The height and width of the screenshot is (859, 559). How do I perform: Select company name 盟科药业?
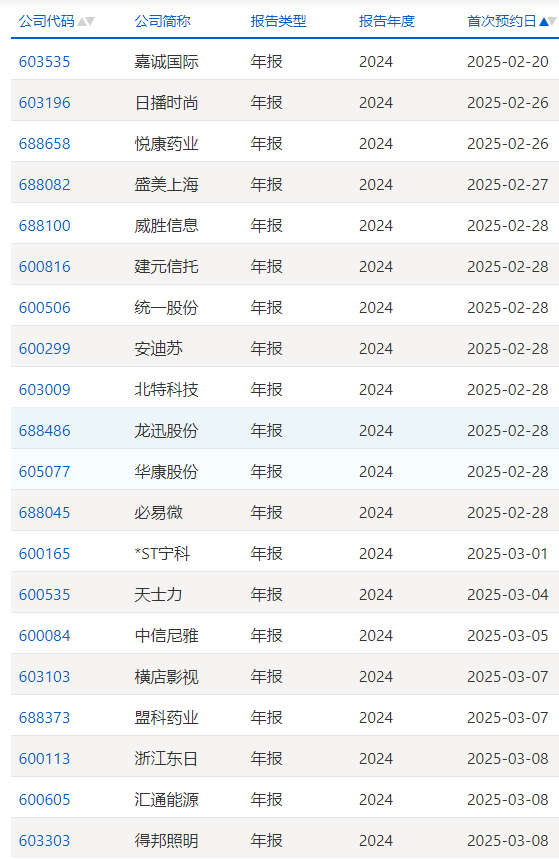coord(167,718)
